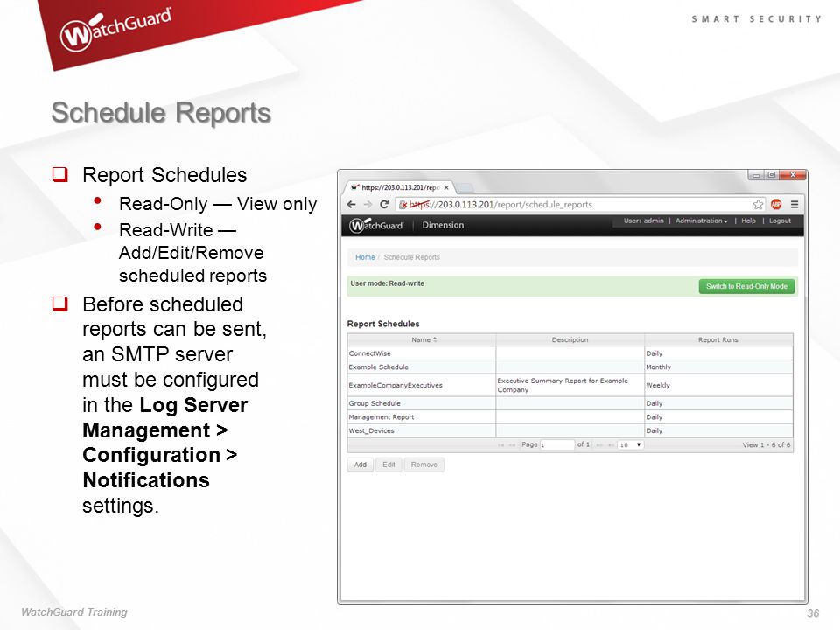Click the WatchGuard logo in the Dimension header
840x630 pixels.
376,225
